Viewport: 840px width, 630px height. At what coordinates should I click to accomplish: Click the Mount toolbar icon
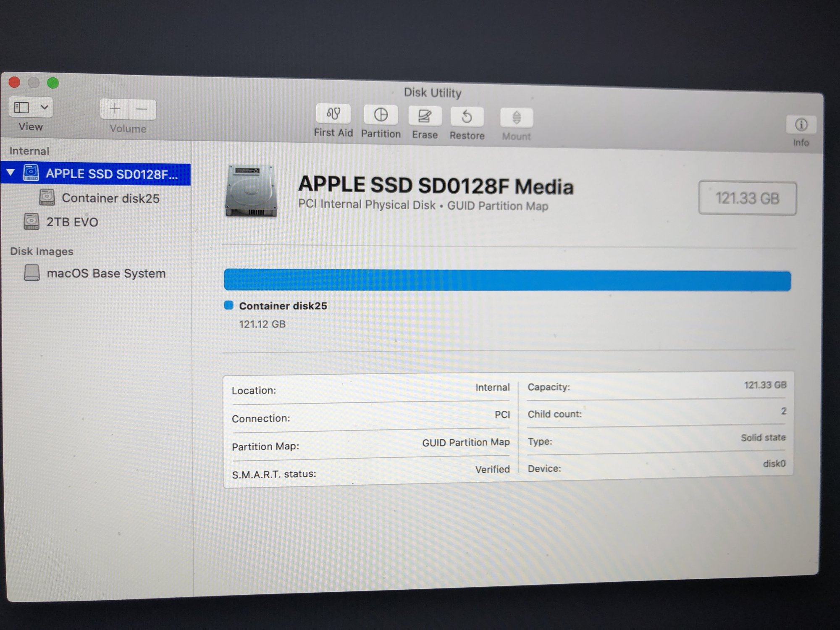517,118
